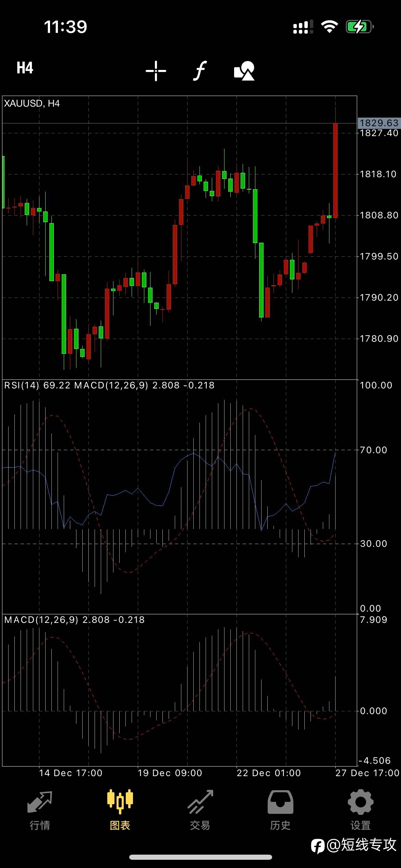Open the indicators (f) menu
This screenshot has width=401, height=868.
coord(200,71)
